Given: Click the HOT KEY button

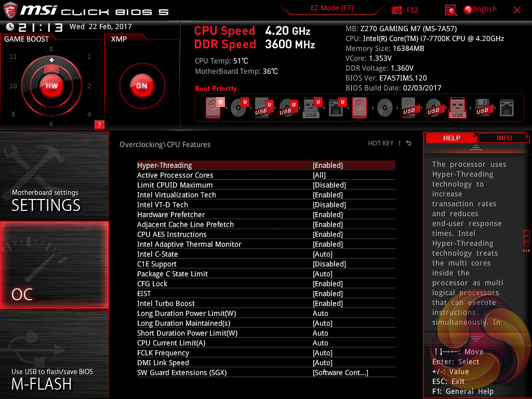Looking at the screenshot, I should pos(381,143).
